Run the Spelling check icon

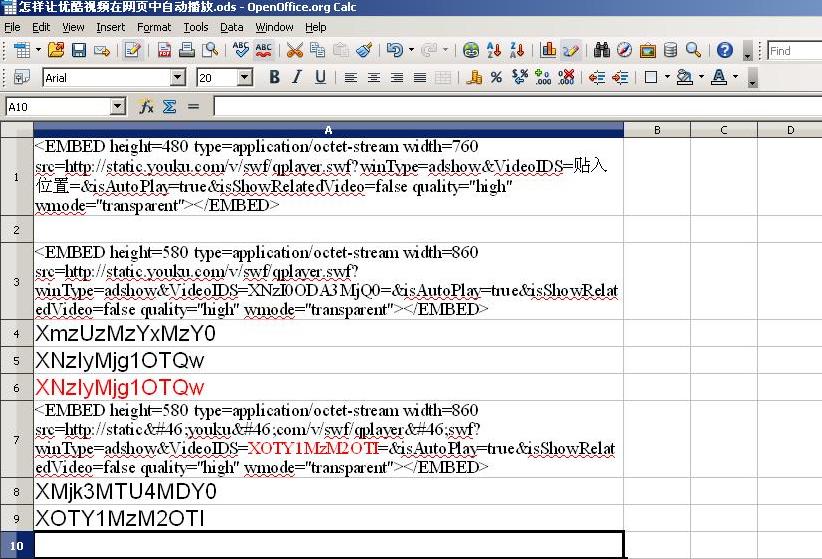pos(241,50)
